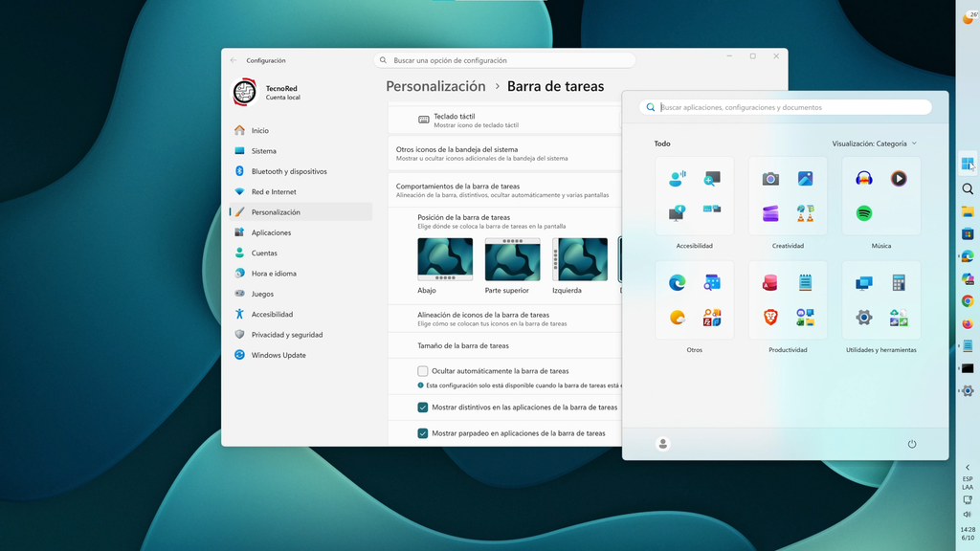
Task: Launch Audacity from the Música group
Action: (x=864, y=179)
